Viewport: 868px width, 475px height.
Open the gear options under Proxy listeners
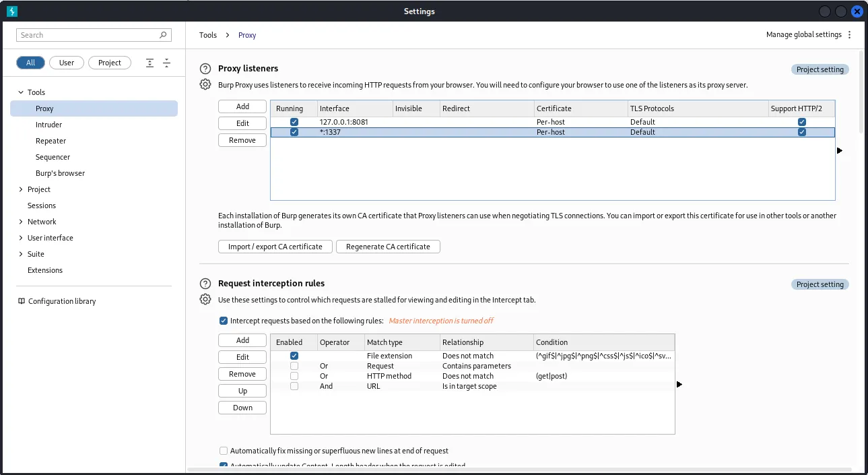(x=205, y=85)
